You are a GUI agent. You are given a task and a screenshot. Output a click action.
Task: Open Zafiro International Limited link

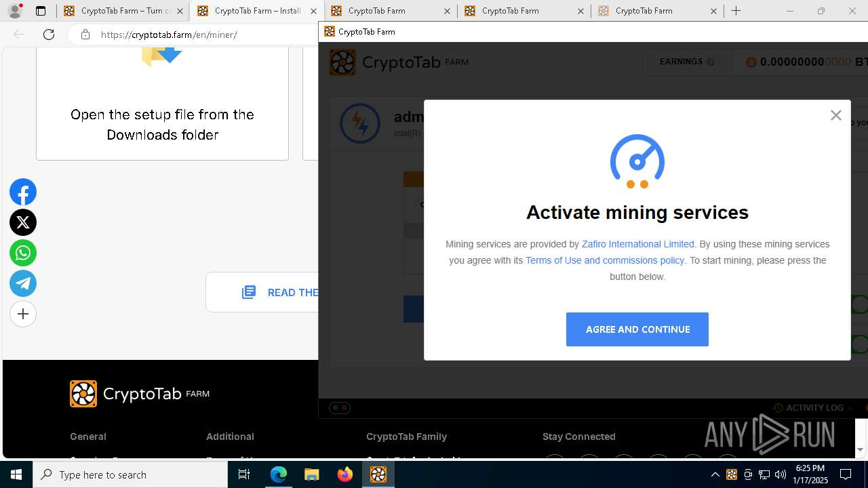pyautogui.click(x=637, y=244)
